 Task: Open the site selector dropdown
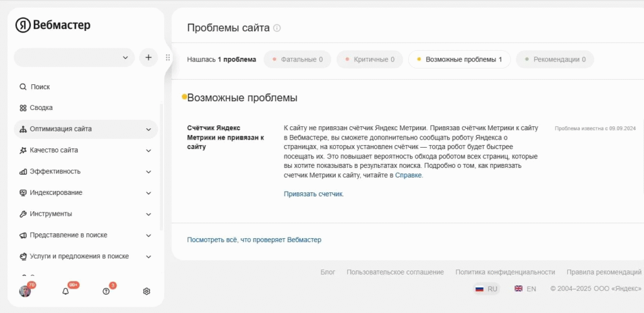[74, 57]
